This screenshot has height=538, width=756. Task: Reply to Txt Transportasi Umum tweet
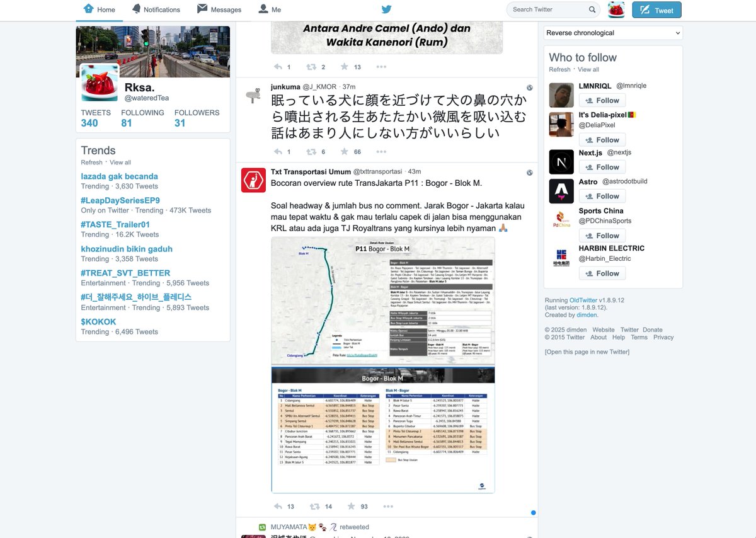pos(278,507)
